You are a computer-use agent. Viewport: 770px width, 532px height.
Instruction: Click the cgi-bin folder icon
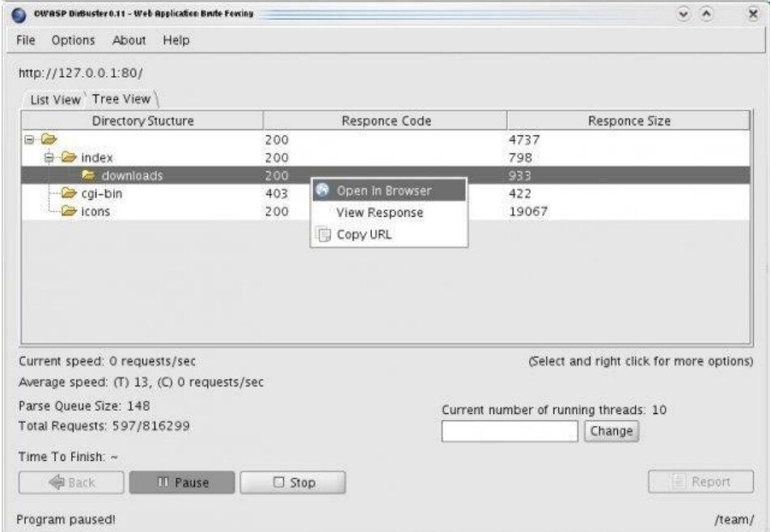67,194
